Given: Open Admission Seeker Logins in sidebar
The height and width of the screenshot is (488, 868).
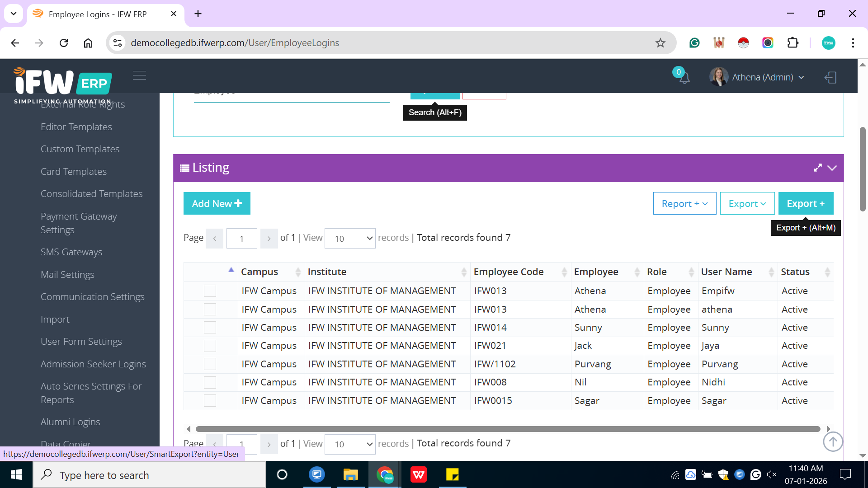Looking at the screenshot, I should (x=93, y=364).
